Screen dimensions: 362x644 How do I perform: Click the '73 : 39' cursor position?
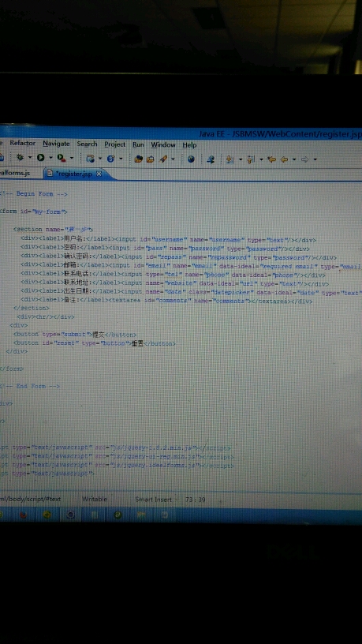pyautogui.click(x=196, y=500)
